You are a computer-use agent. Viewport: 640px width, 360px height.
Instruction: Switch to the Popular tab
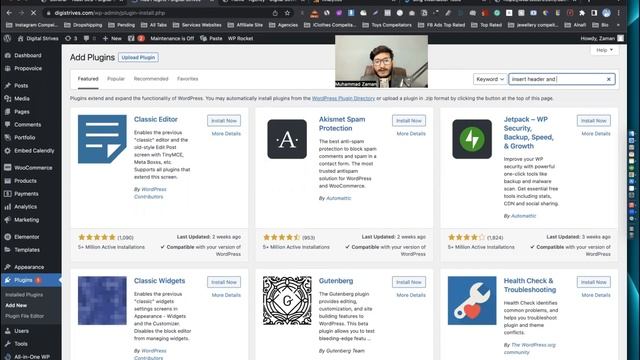[x=116, y=79]
